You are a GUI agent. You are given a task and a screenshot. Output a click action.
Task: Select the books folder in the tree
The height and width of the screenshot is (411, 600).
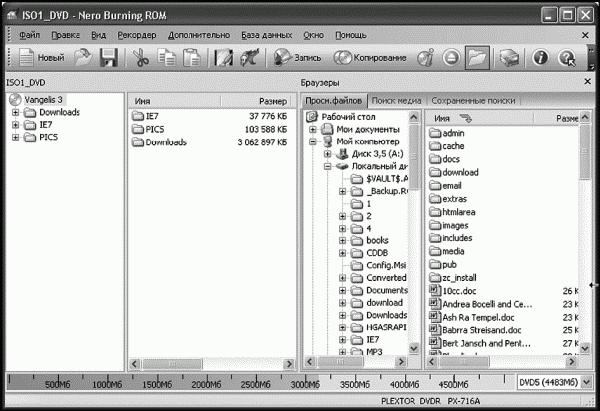click(x=377, y=240)
